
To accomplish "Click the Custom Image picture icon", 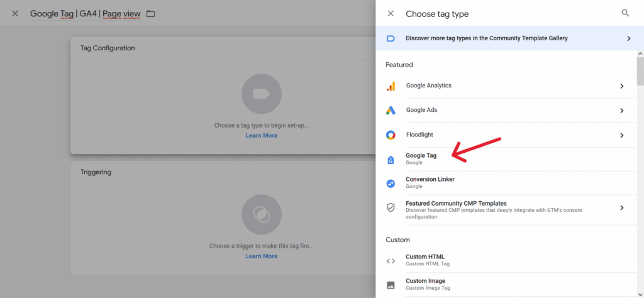I will point(391,285).
